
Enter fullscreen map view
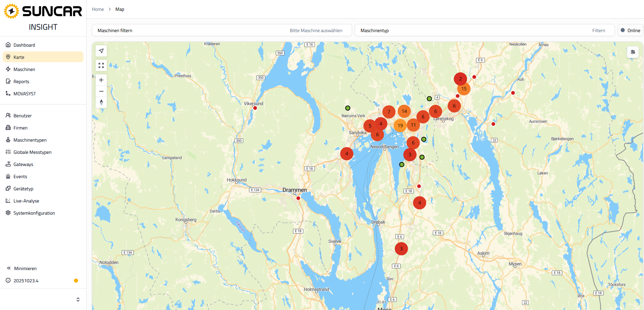click(101, 66)
